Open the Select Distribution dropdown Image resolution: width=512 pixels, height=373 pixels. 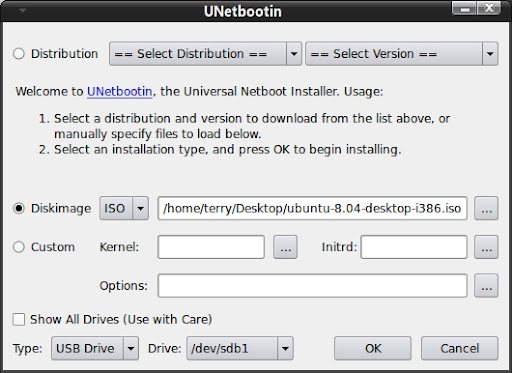[205, 54]
